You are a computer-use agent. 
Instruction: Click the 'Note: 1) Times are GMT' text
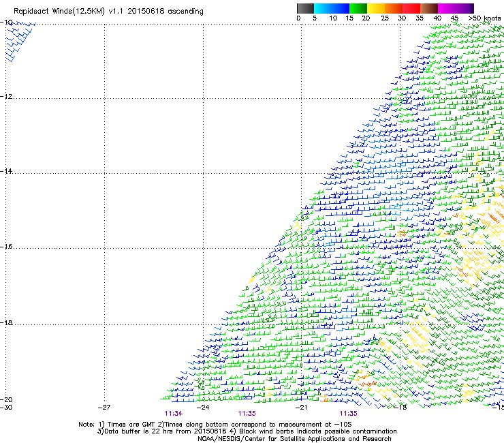pyautogui.click(x=117, y=425)
